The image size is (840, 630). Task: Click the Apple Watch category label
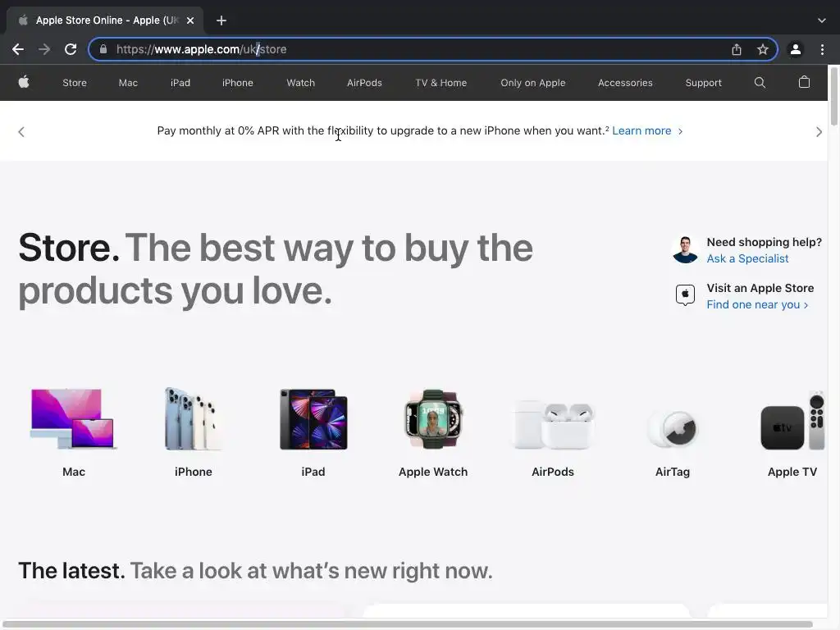click(x=433, y=472)
